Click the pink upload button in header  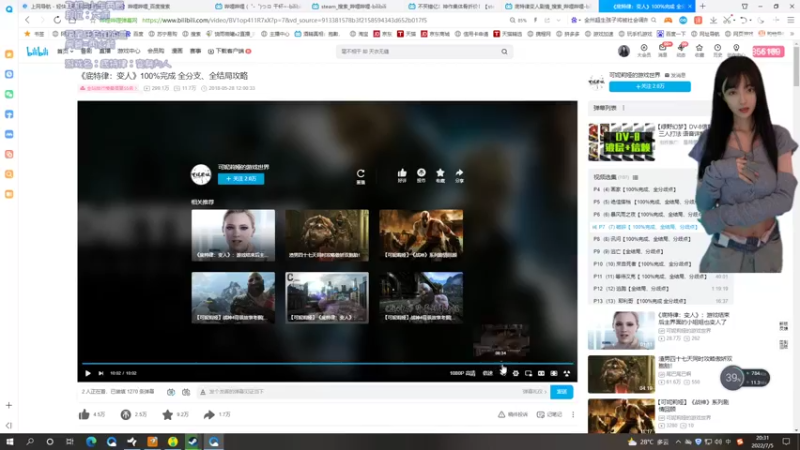point(768,52)
